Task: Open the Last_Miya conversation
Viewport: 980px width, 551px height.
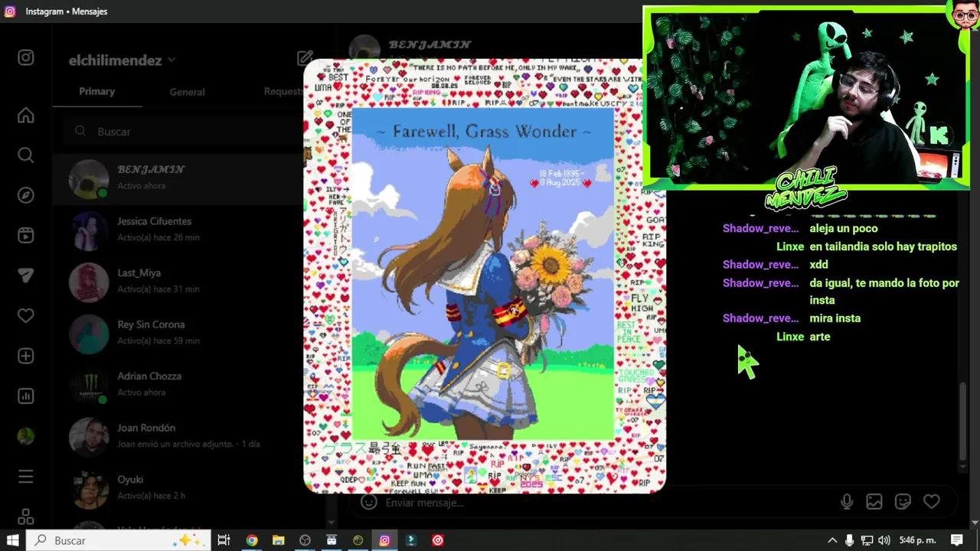Action: pos(178,281)
